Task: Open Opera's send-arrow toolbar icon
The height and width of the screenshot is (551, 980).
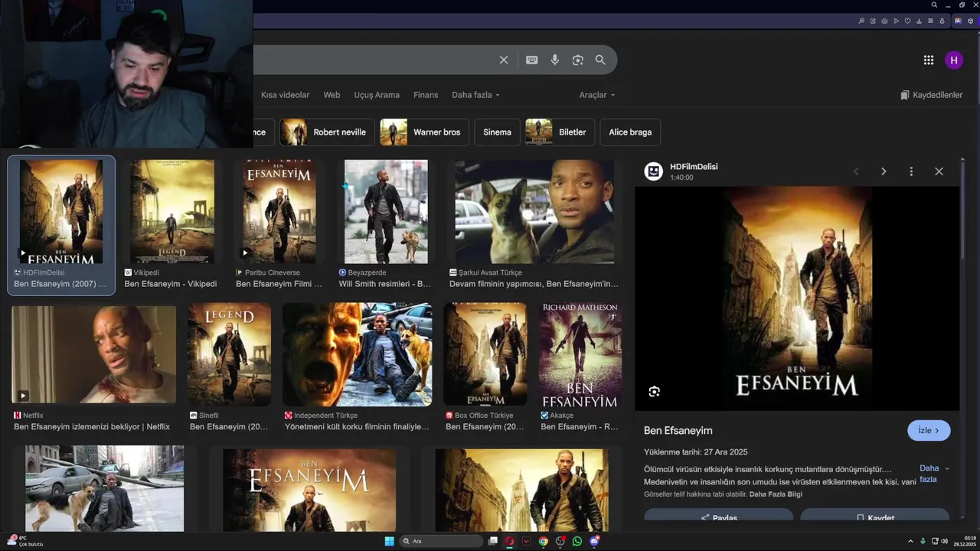Action: tap(896, 21)
